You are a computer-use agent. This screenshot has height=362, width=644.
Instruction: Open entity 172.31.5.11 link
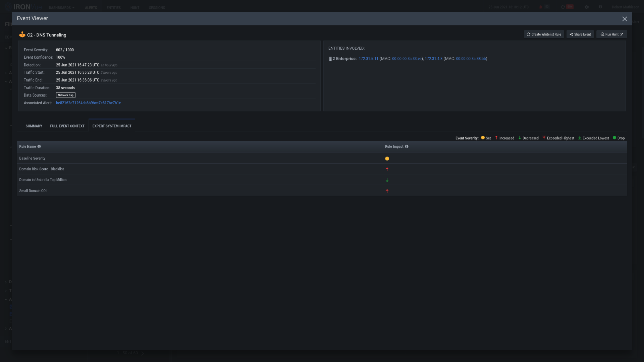[x=369, y=59]
